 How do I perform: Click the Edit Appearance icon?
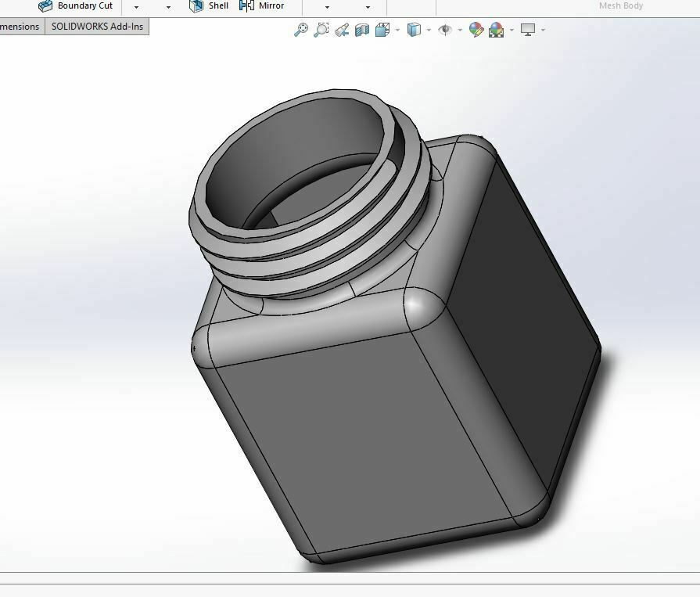[x=476, y=30]
